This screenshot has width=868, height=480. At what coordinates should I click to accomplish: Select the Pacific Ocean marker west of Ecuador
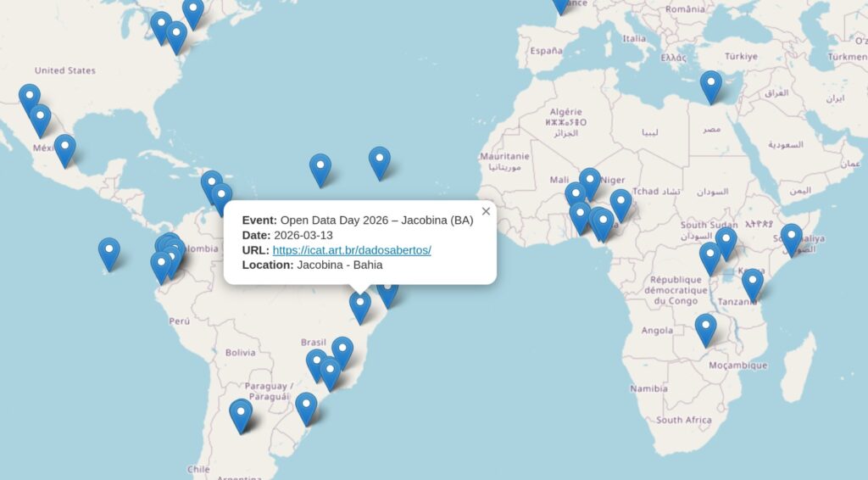[109, 253]
